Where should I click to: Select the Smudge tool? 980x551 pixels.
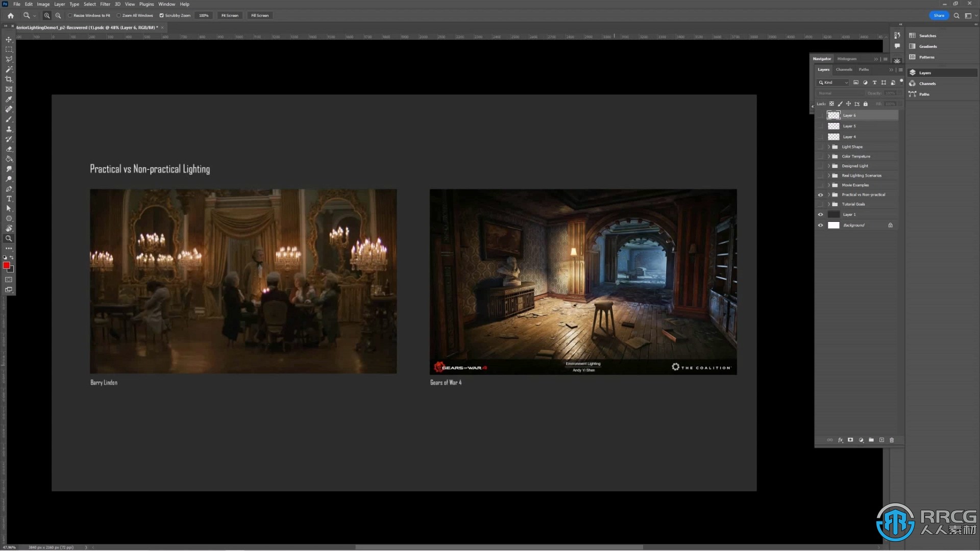click(x=9, y=169)
